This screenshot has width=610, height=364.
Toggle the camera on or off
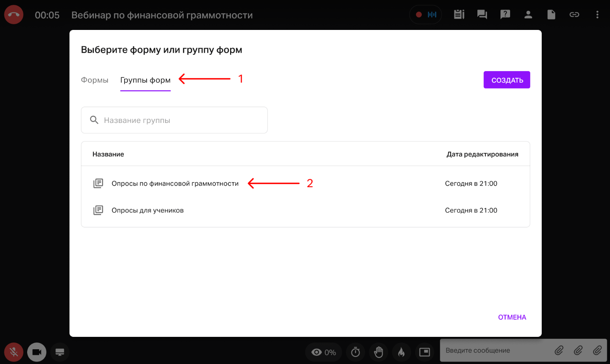point(37,352)
